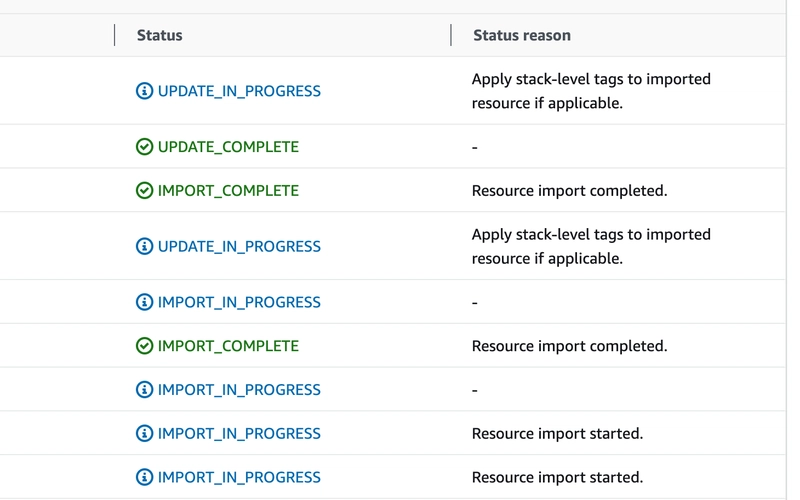Open the UPDATE_COMPLETE status text
The image size is (800, 500).
pos(228,147)
